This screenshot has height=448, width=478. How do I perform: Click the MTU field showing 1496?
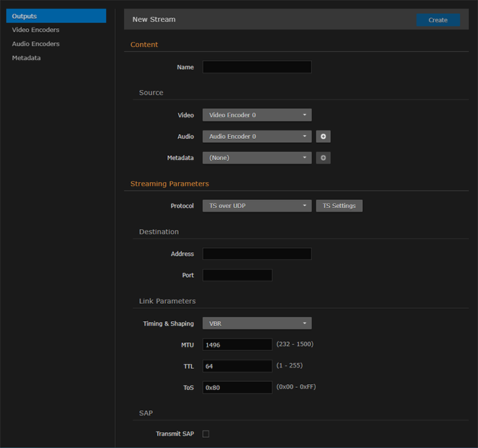coord(237,344)
